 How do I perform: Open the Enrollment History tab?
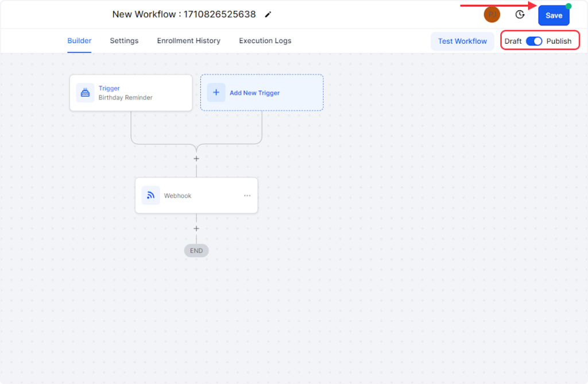point(188,41)
